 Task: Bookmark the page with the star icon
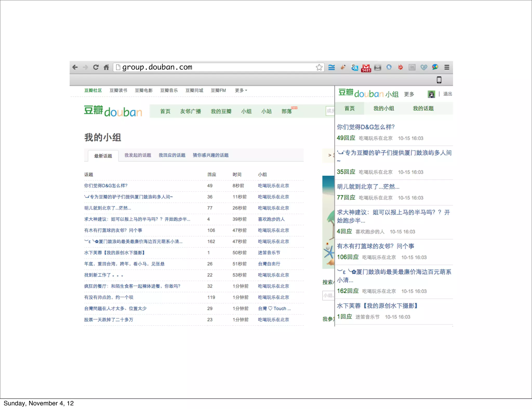coord(319,67)
